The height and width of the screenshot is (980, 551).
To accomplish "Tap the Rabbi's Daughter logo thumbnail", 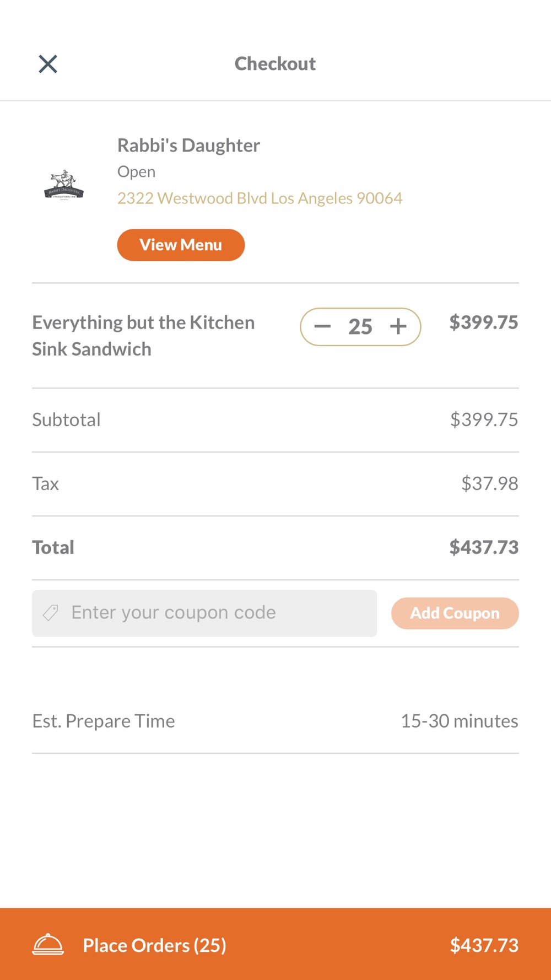I will click(x=64, y=185).
